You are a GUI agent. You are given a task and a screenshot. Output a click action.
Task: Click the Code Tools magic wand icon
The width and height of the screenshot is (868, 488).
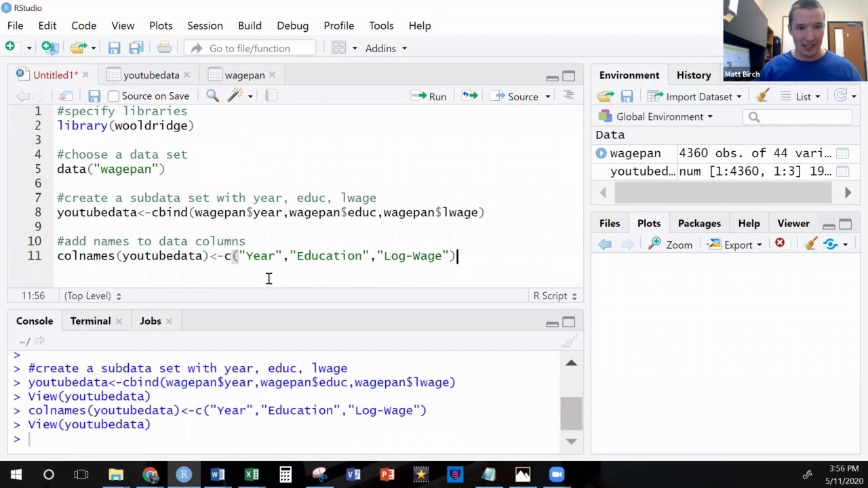click(x=235, y=96)
